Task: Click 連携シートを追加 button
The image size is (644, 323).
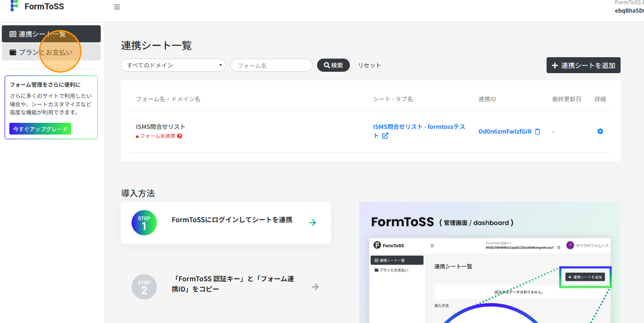Action: tap(584, 65)
